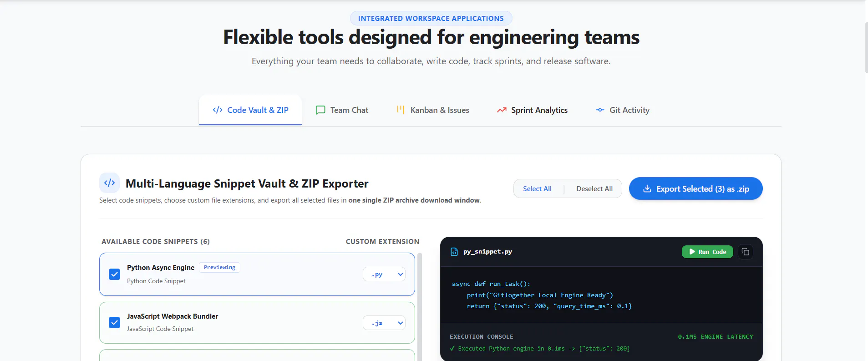Click the Python Async Engine snippet title
This screenshot has height=361, width=868.
[161, 267]
